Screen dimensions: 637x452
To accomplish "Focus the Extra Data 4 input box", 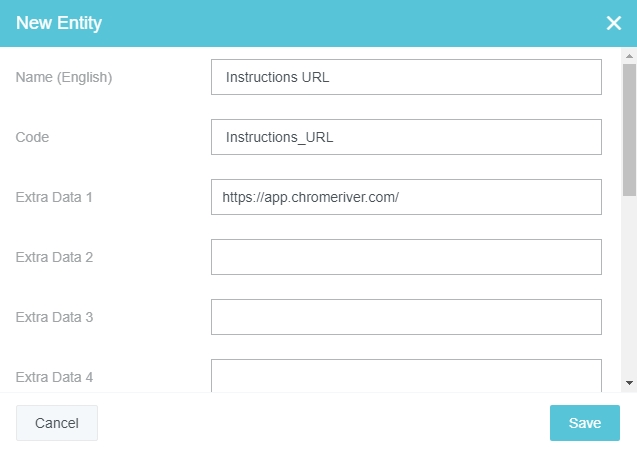I will [406, 375].
